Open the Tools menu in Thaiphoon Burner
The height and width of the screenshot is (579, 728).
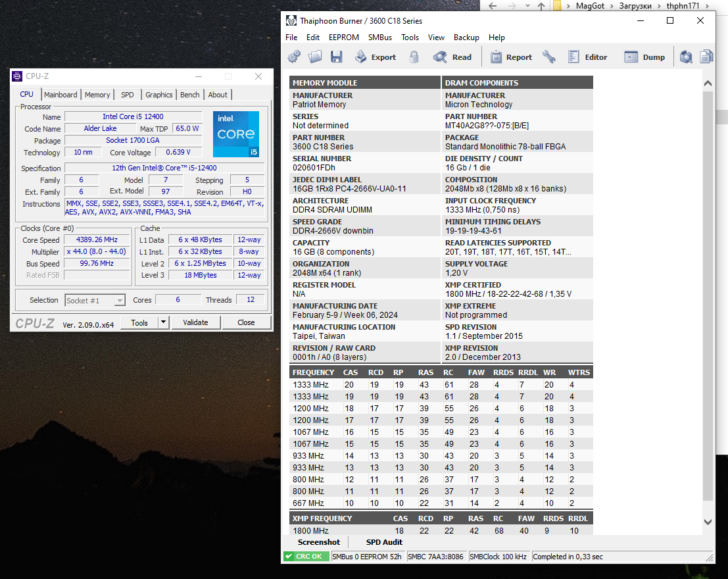pyautogui.click(x=410, y=38)
